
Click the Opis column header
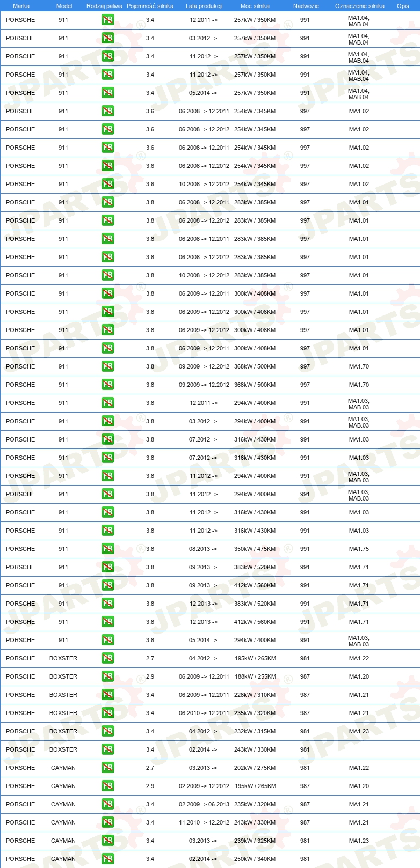pyautogui.click(x=403, y=6)
